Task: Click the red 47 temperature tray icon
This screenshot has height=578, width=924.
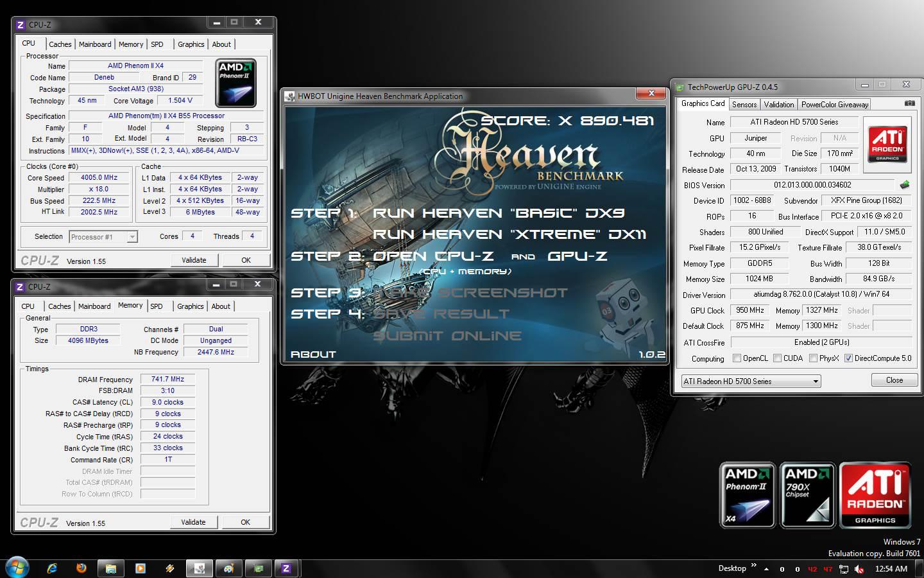Action: tap(828, 569)
